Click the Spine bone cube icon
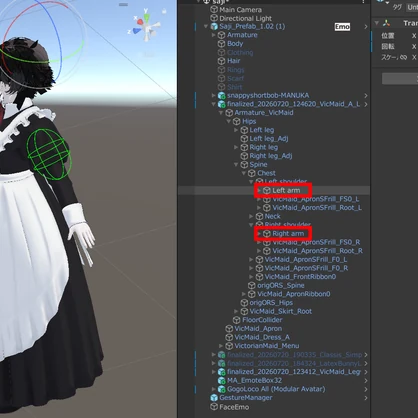The image size is (418, 418). click(244, 165)
